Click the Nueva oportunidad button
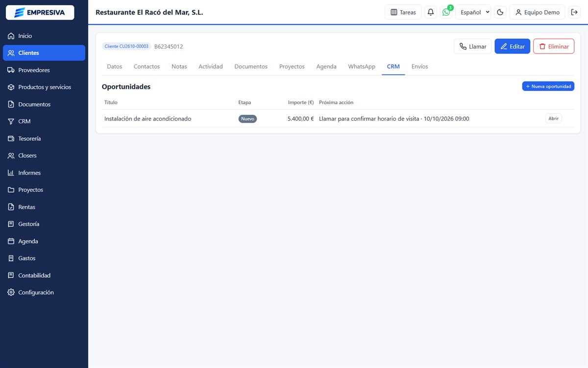 tap(548, 86)
